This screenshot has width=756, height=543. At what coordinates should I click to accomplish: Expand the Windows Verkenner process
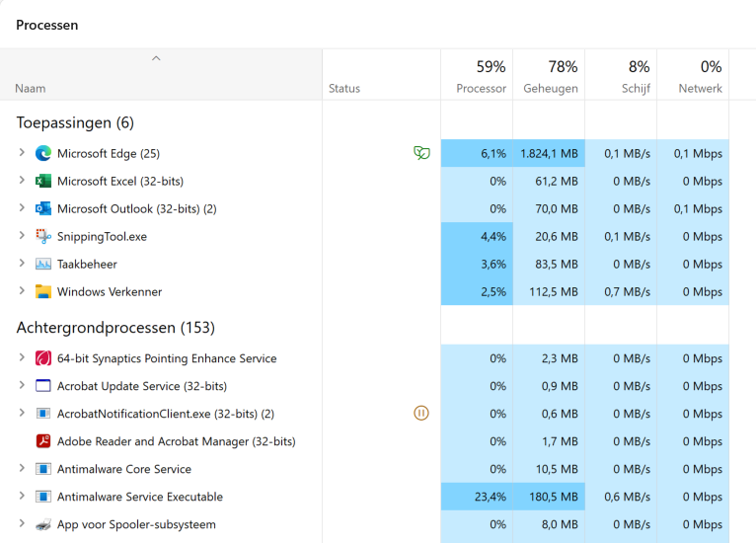click(22, 291)
